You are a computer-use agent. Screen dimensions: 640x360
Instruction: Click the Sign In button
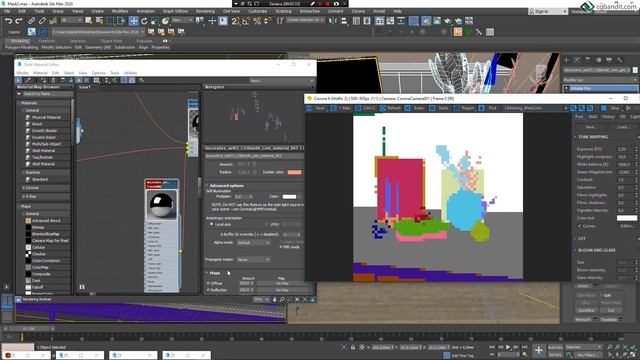coord(548,11)
